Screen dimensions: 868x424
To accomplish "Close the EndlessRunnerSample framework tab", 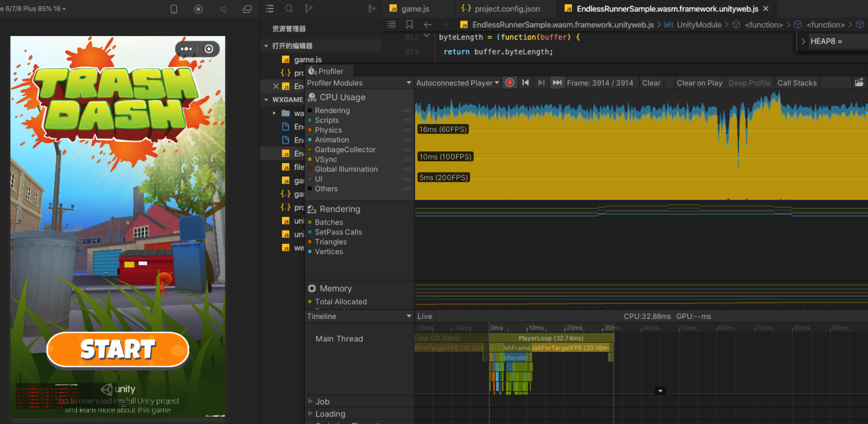I will pos(766,9).
